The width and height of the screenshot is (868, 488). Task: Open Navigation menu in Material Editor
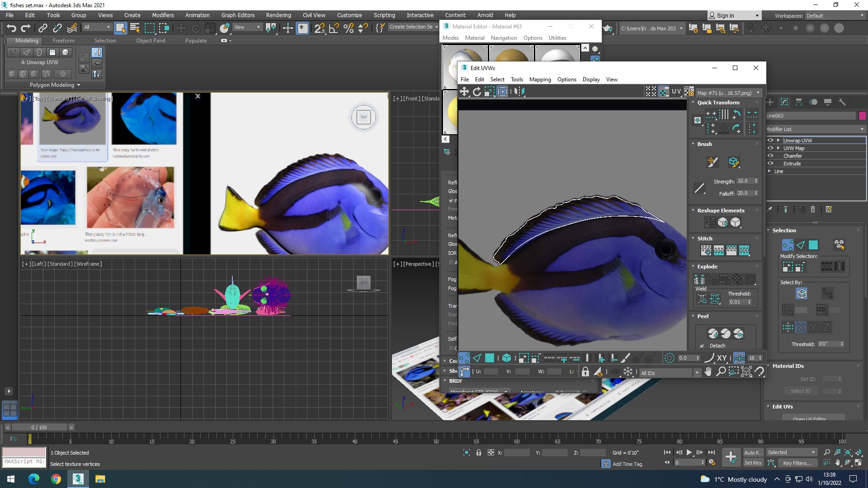(504, 38)
